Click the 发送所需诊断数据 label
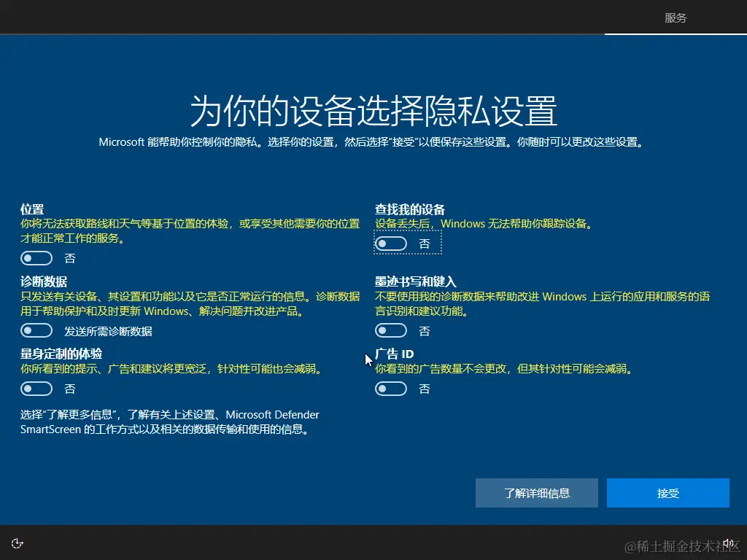The image size is (747, 560). tap(111, 330)
